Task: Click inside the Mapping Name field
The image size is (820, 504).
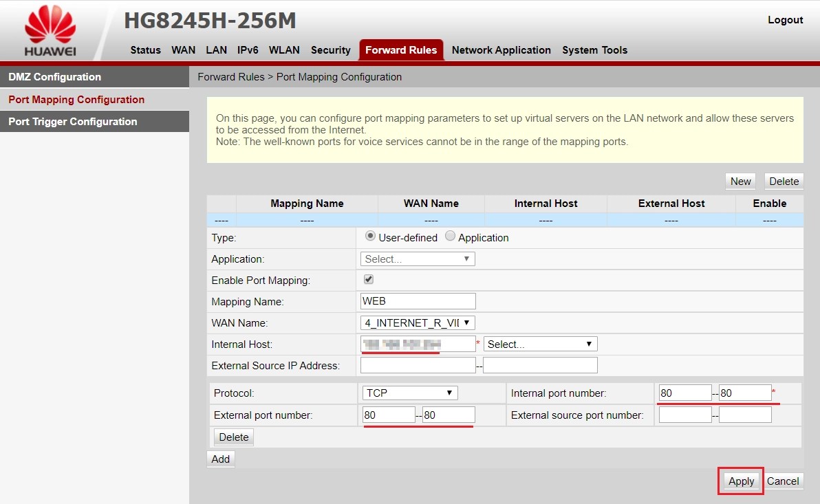Action: click(417, 301)
